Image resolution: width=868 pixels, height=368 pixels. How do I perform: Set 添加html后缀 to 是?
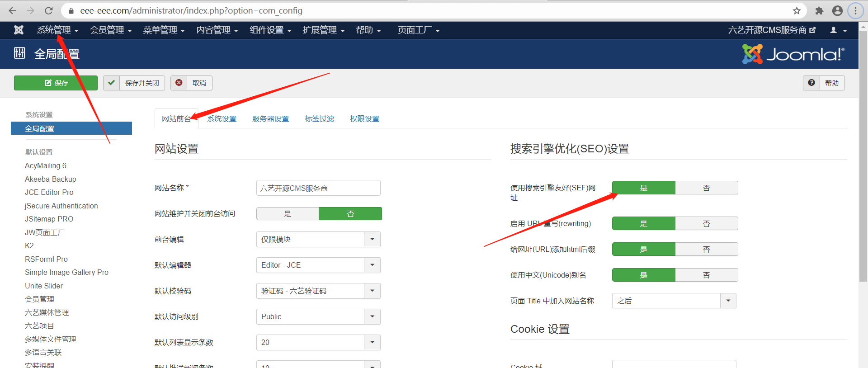coord(644,249)
